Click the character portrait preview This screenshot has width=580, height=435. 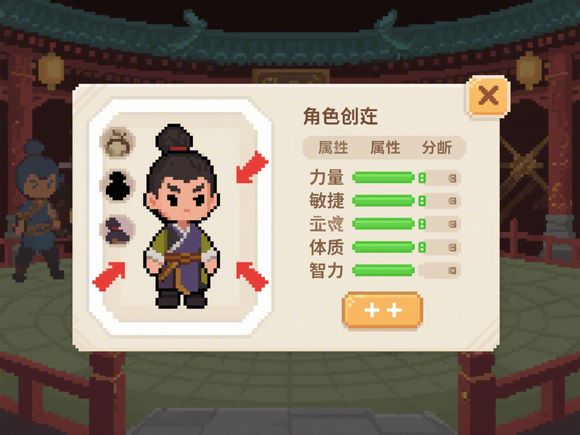tap(181, 216)
